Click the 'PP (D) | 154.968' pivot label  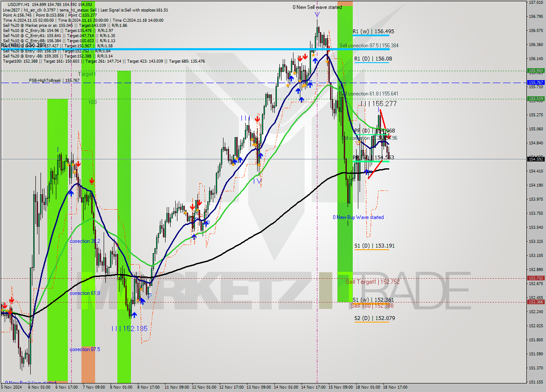[x=374, y=131]
